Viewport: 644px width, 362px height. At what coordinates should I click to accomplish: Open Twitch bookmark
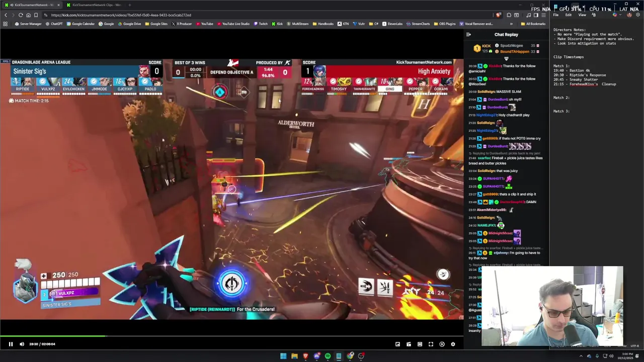click(261, 24)
